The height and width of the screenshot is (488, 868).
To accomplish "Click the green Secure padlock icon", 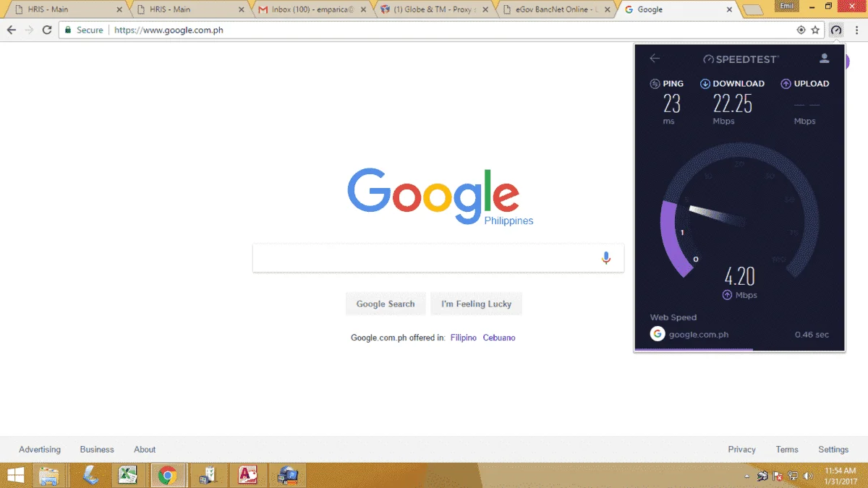I will pos(67,30).
